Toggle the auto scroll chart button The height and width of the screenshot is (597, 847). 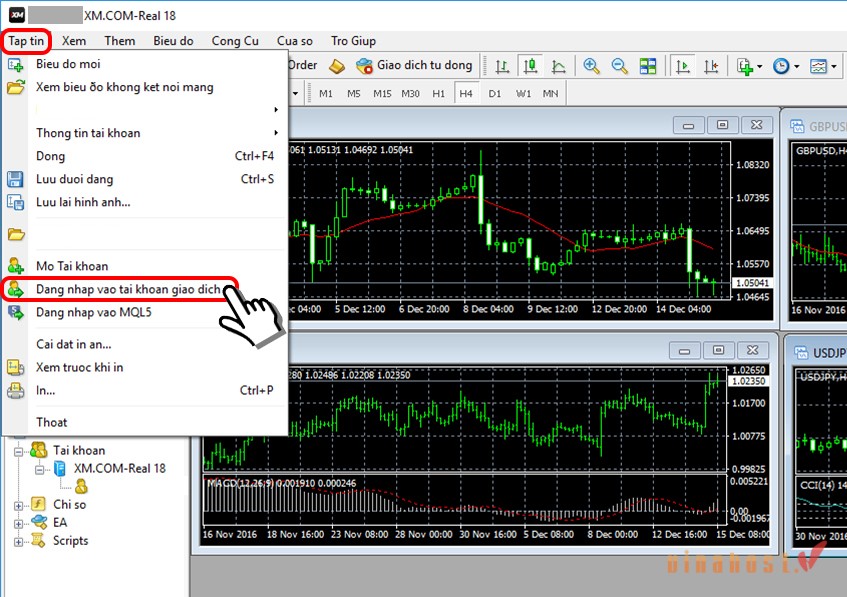[x=683, y=66]
